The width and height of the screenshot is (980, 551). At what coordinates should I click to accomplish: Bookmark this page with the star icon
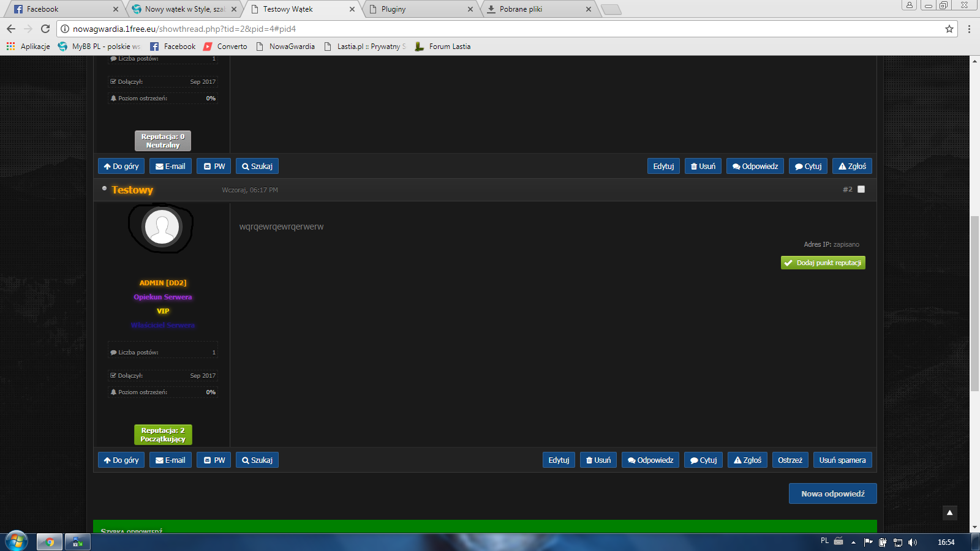point(949,29)
